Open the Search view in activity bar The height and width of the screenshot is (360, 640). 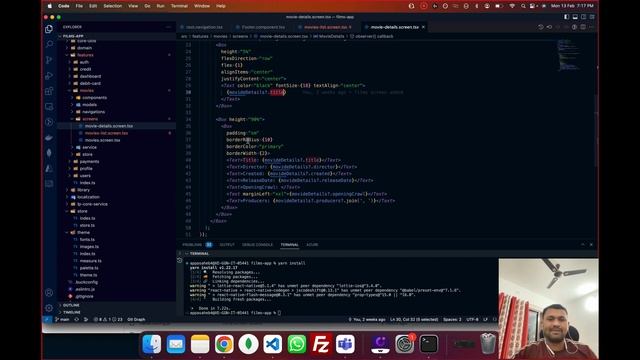pos(49,44)
